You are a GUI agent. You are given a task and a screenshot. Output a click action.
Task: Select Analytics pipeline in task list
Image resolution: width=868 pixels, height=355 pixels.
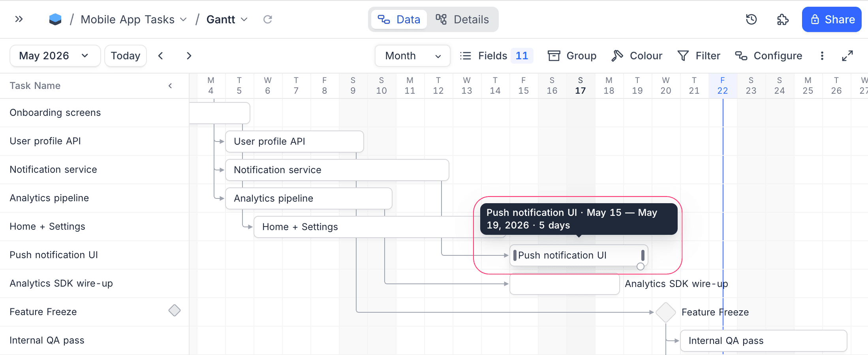coord(49,198)
